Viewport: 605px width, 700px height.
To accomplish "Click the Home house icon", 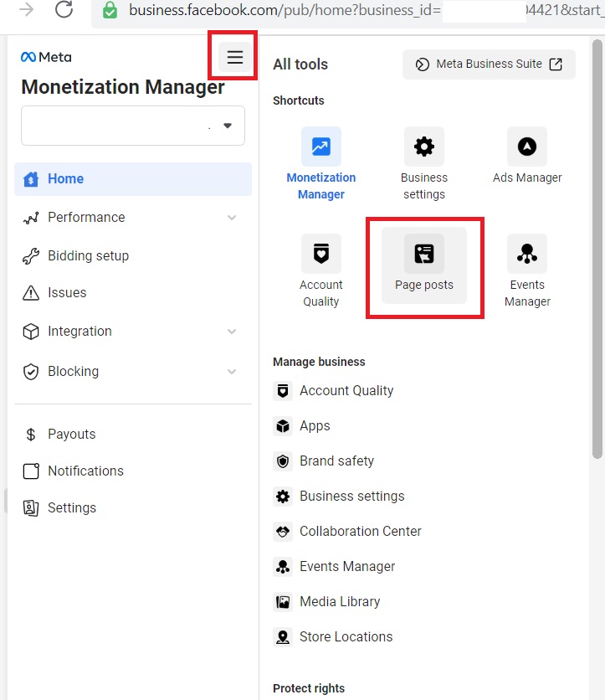I will 31,179.
